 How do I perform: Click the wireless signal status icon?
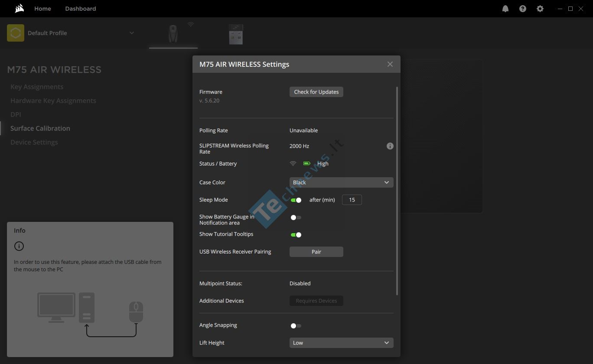[x=293, y=163]
